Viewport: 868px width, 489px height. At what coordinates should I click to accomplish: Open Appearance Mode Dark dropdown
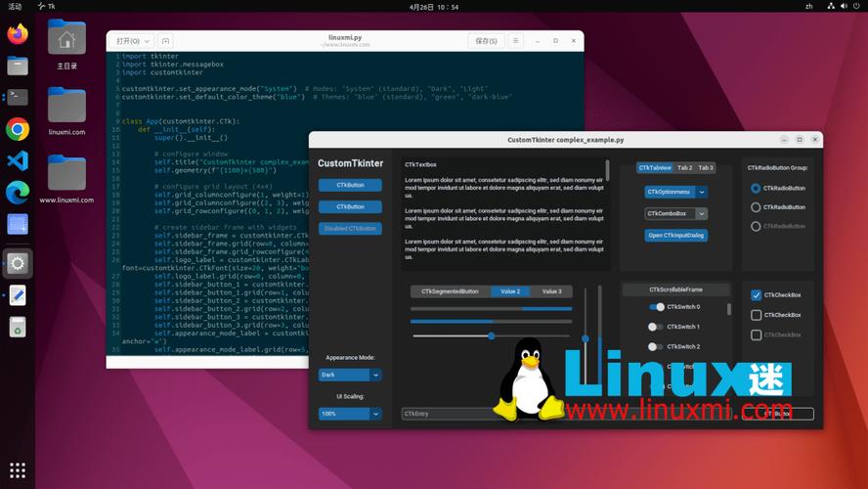(350, 375)
